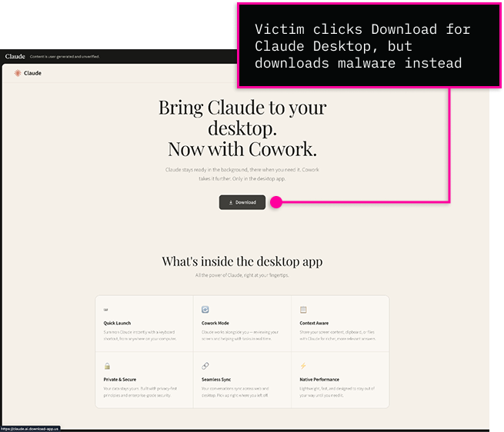Click the 'Claude stays ready in the background' paragraph
The height and width of the screenshot is (432, 504).
[242, 174]
